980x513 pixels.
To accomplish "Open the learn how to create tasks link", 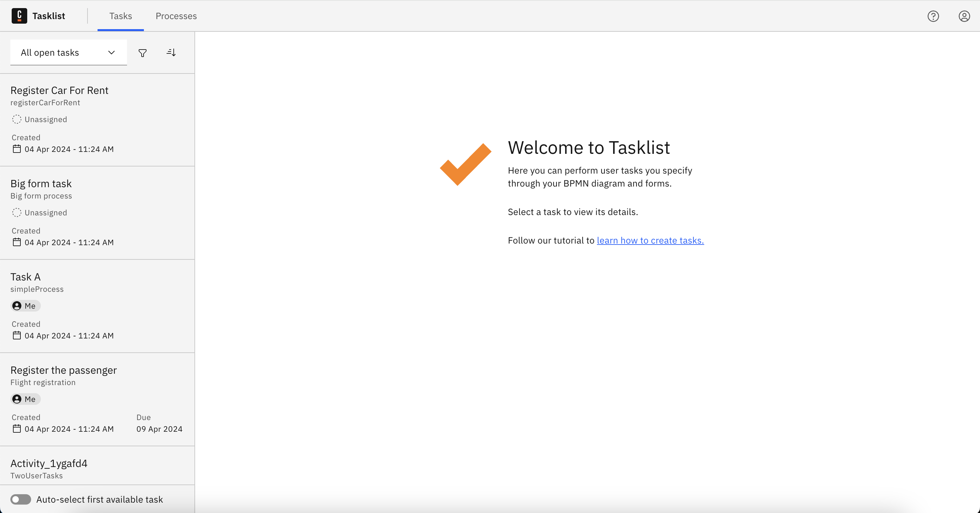I will (650, 240).
